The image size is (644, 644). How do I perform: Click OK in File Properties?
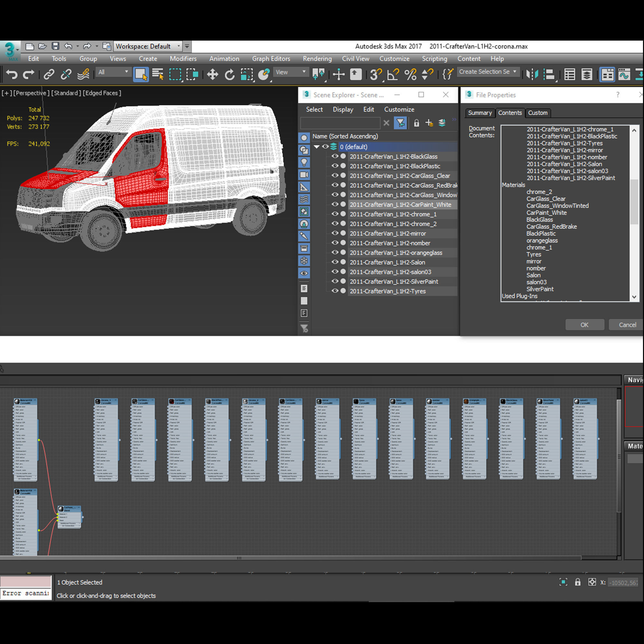[584, 325]
